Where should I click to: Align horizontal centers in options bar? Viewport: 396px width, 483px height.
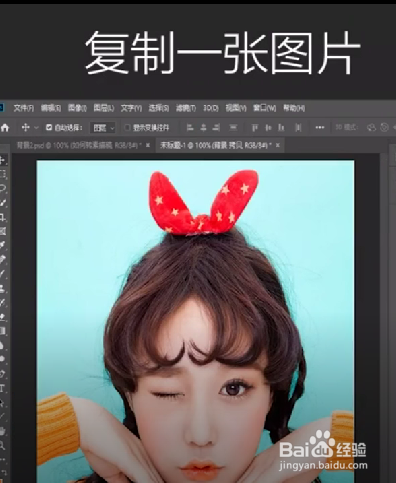(x=203, y=127)
